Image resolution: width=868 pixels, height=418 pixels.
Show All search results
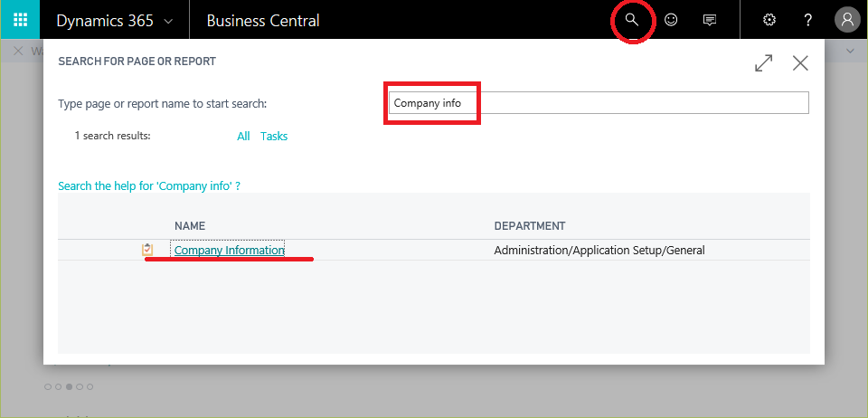tap(243, 136)
